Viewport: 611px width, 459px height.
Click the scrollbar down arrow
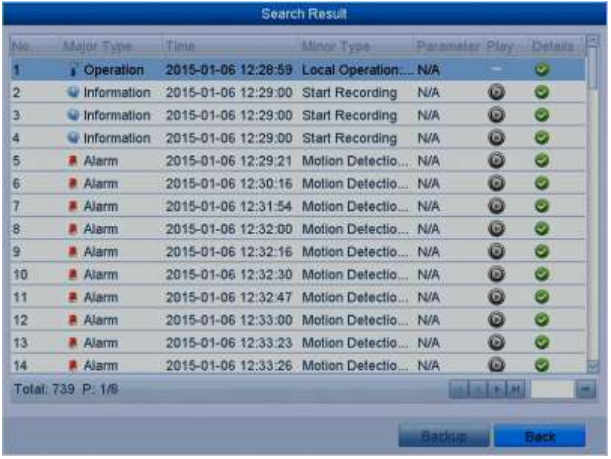pos(593,366)
